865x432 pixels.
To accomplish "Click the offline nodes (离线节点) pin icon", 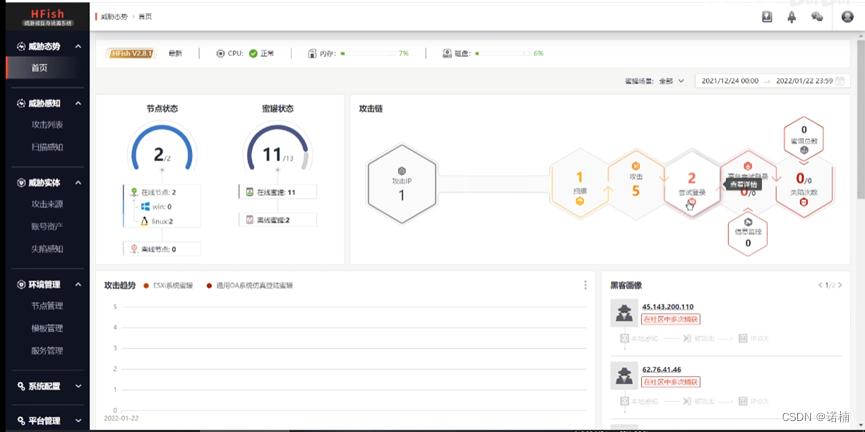I will pos(134,249).
